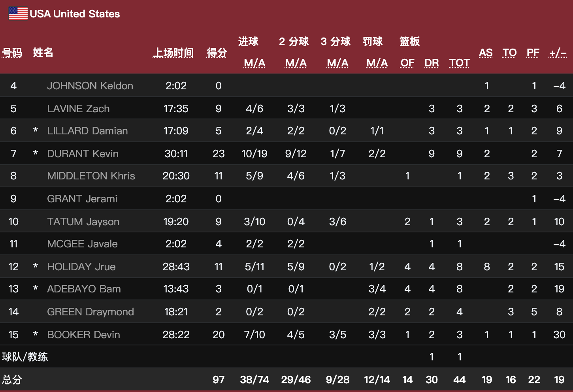573x392 pixels.
Task: Click the 号码 column header
Action: (x=12, y=53)
